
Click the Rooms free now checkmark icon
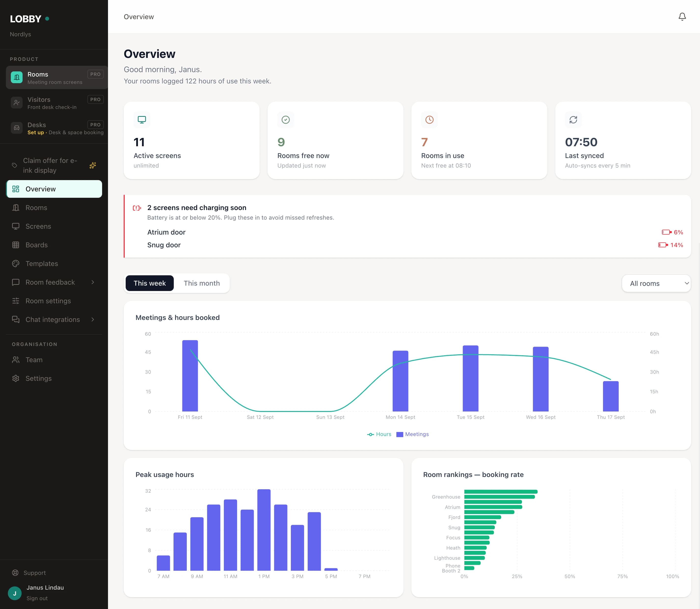point(286,120)
